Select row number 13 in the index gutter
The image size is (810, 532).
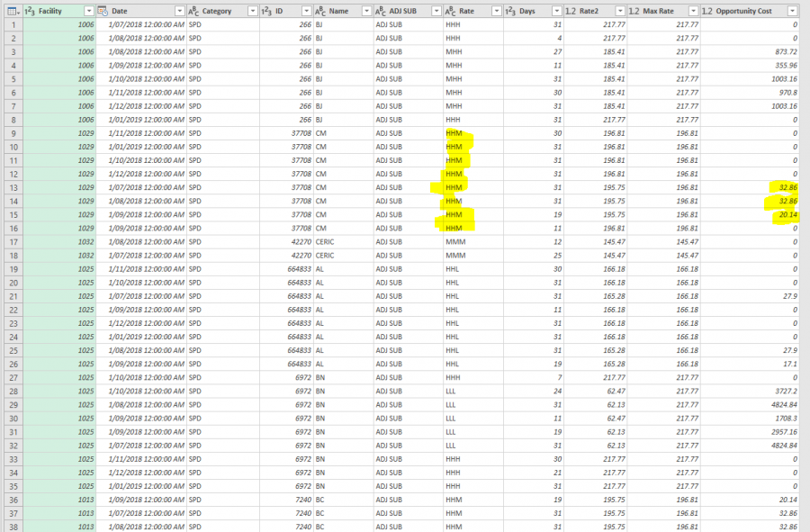(x=13, y=187)
